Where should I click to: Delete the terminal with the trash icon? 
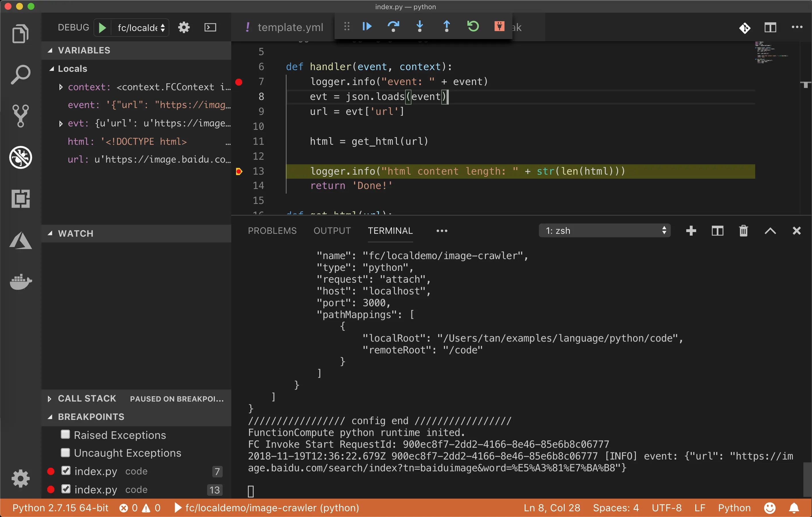[743, 231]
